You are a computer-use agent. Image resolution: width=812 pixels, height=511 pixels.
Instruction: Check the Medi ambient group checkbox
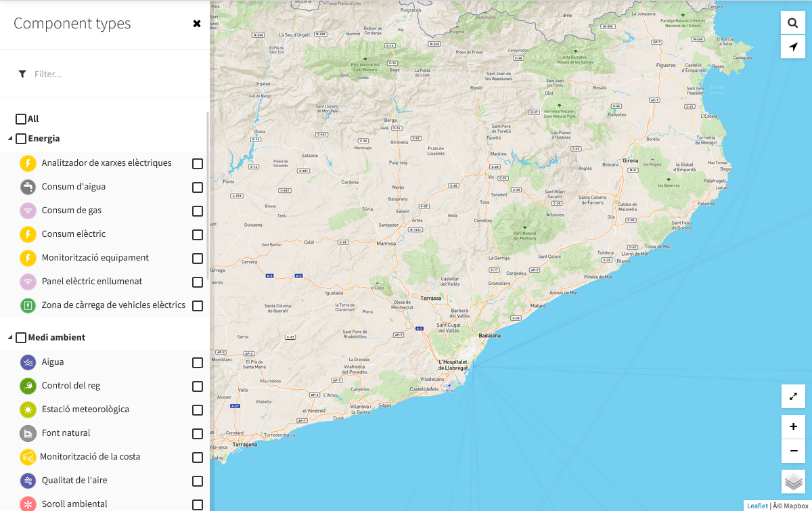pos(21,338)
